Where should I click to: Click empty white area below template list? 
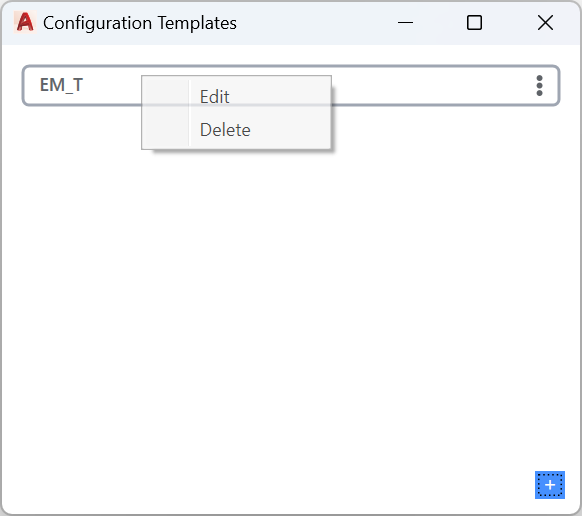291,297
